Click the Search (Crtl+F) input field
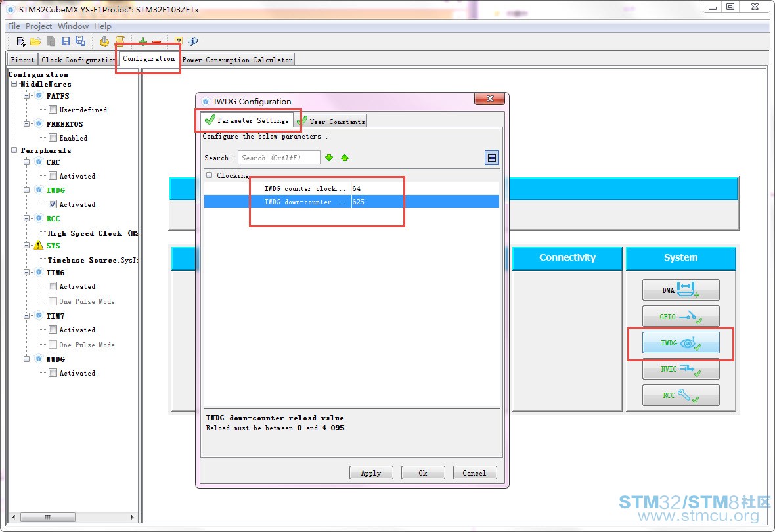 point(278,158)
